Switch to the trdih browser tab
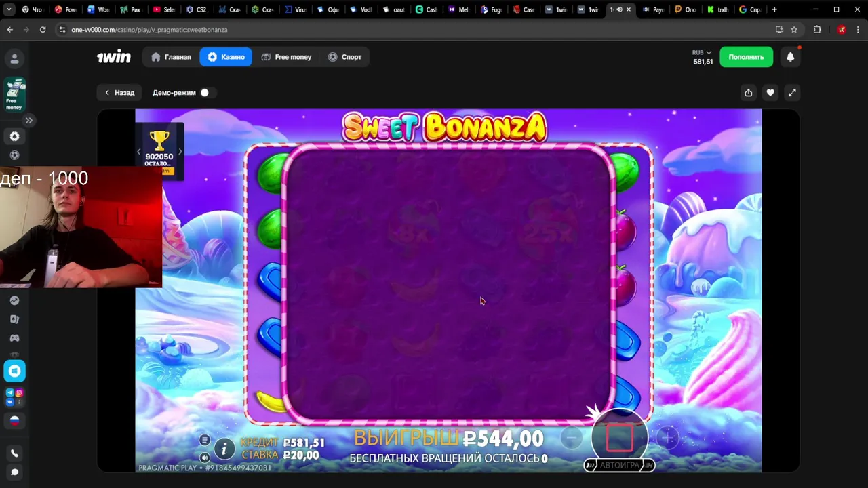Image resolution: width=868 pixels, height=488 pixels. click(717, 9)
